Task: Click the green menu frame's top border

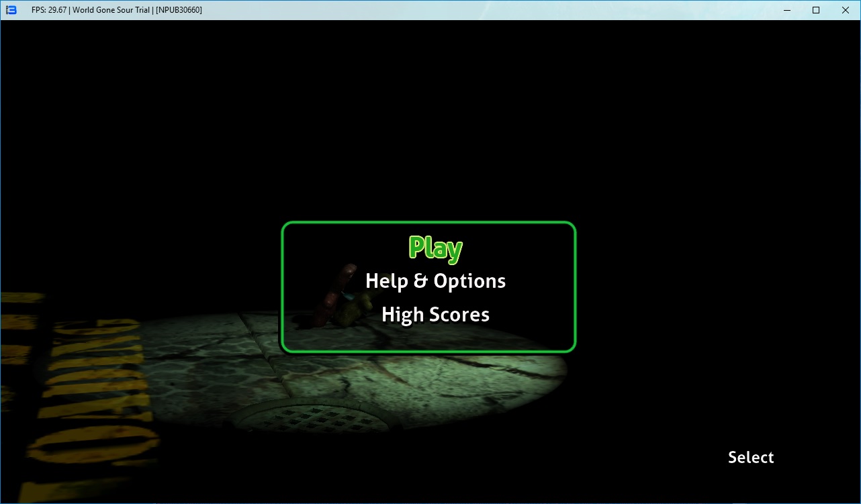Action: (x=428, y=223)
